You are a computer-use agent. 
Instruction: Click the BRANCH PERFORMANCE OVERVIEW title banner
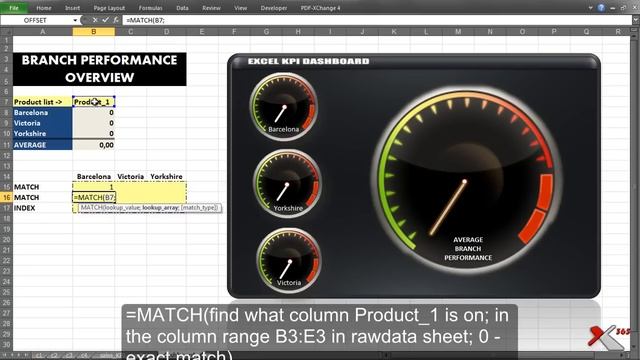pos(100,69)
